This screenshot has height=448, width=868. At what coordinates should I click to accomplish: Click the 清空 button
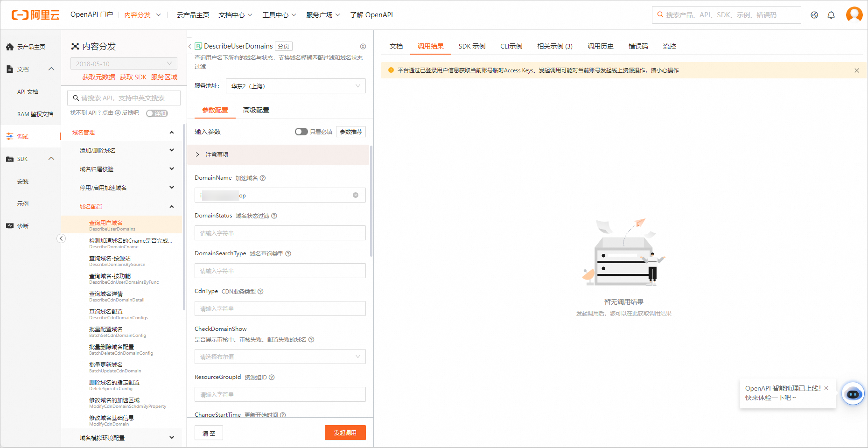tap(209, 433)
